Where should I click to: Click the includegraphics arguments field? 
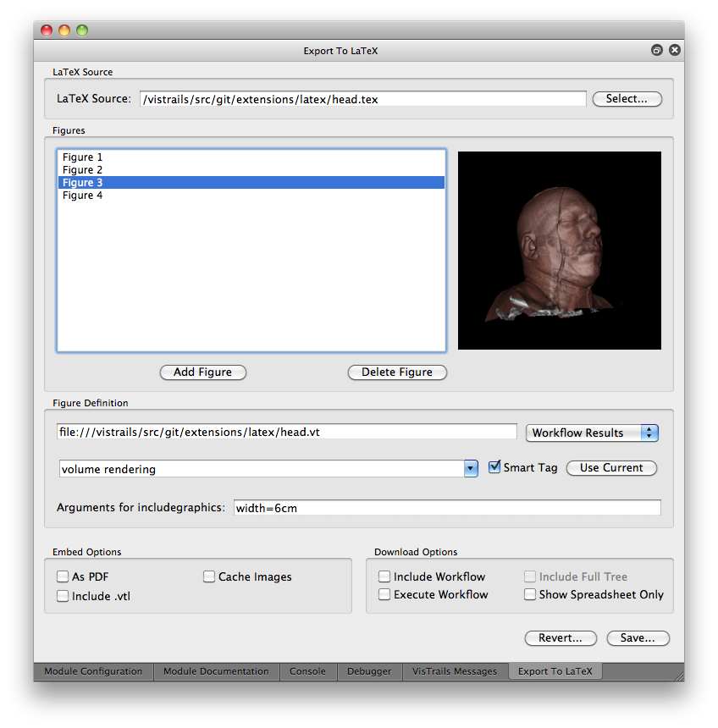tap(447, 509)
